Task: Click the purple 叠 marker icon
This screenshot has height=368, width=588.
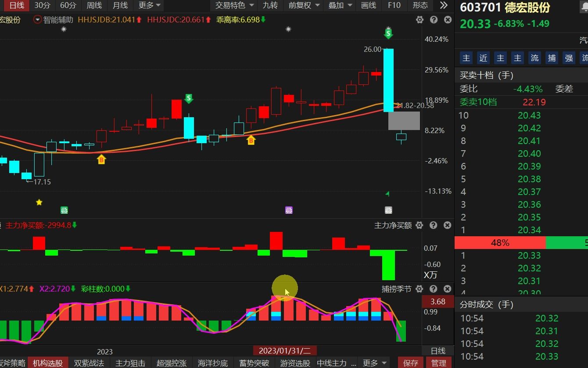Action: pyautogui.click(x=289, y=210)
